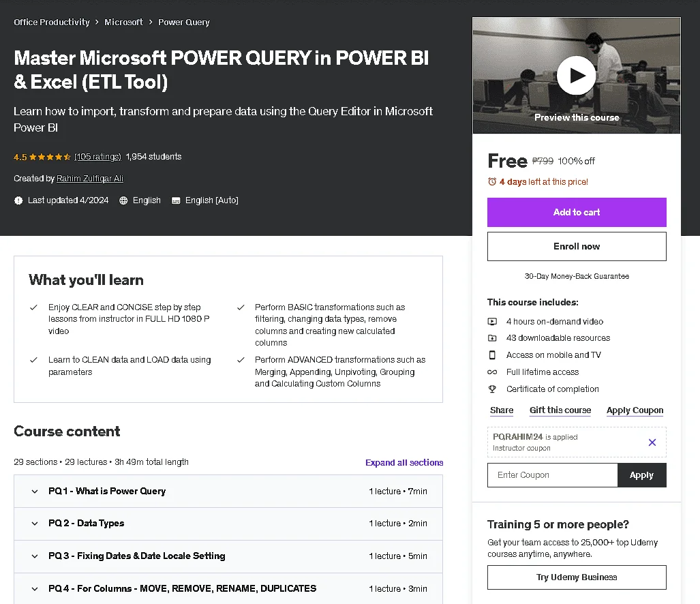Click Gift this course
This screenshot has width=700, height=604.
tap(560, 410)
